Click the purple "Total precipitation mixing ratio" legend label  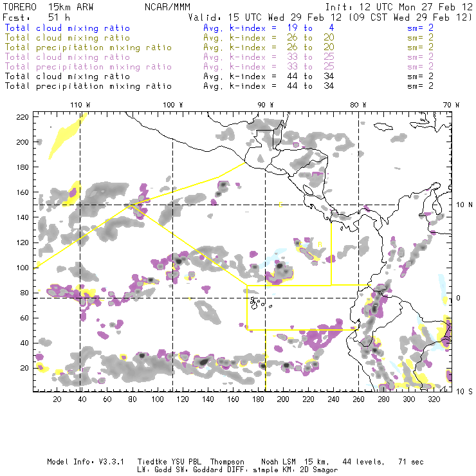click(88, 67)
